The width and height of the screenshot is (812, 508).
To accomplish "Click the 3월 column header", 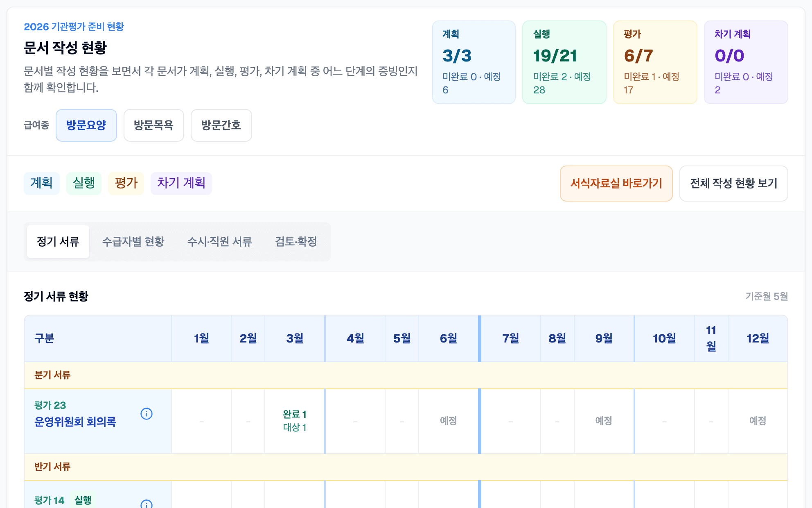I will [x=295, y=339].
